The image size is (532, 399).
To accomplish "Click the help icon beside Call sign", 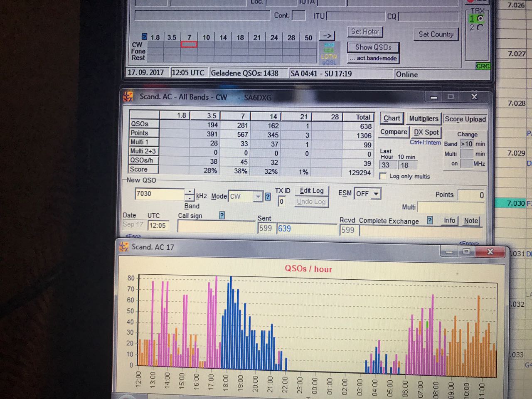I will coord(222,215).
